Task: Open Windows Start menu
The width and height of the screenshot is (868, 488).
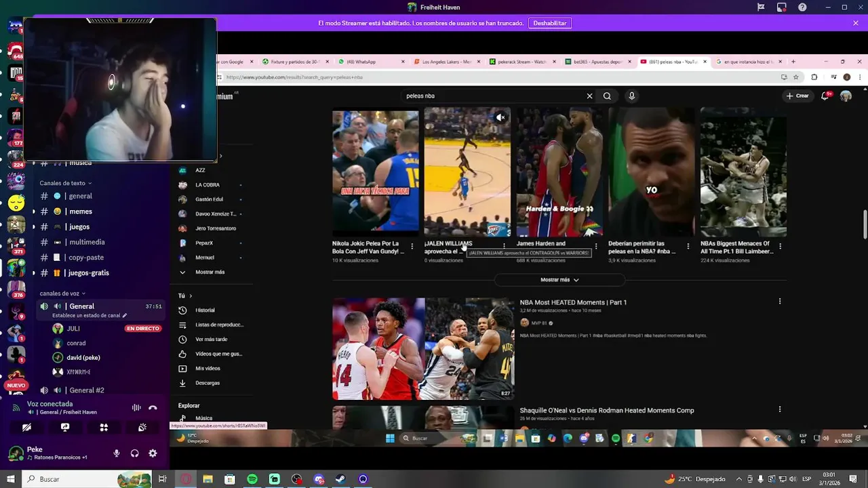Action: tap(11, 479)
